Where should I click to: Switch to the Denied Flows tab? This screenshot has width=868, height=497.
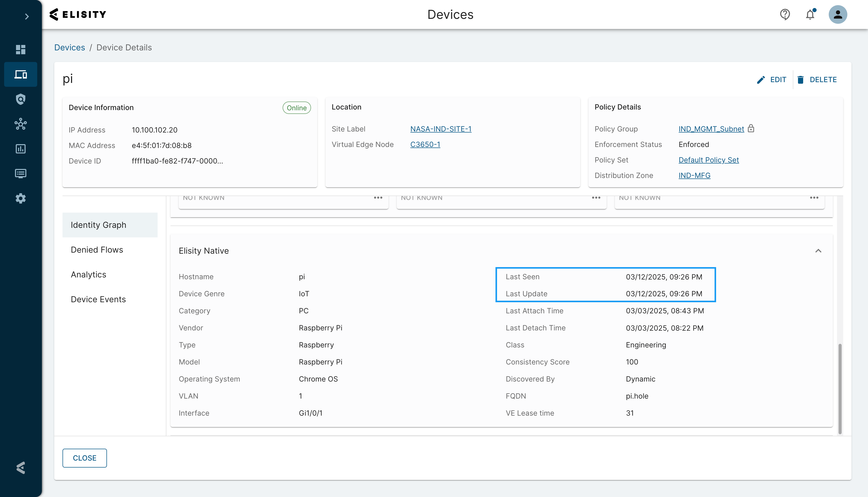(97, 250)
